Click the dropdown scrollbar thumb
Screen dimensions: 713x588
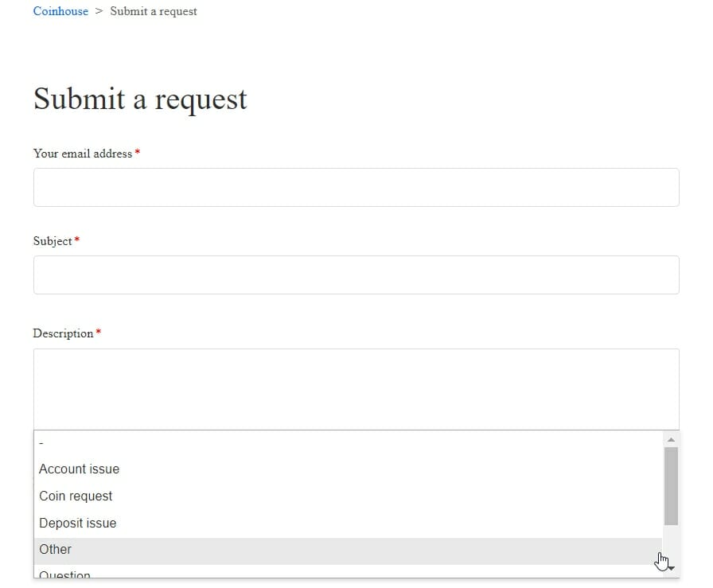[671, 485]
